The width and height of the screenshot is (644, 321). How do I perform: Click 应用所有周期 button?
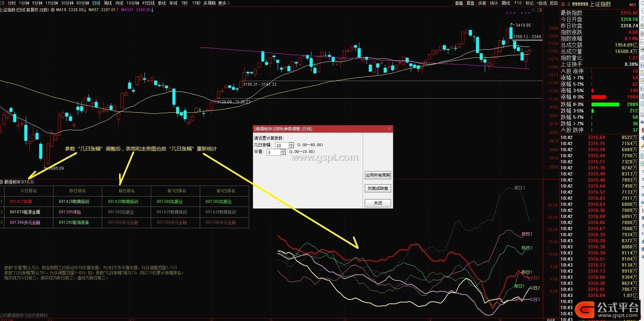point(378,175)
